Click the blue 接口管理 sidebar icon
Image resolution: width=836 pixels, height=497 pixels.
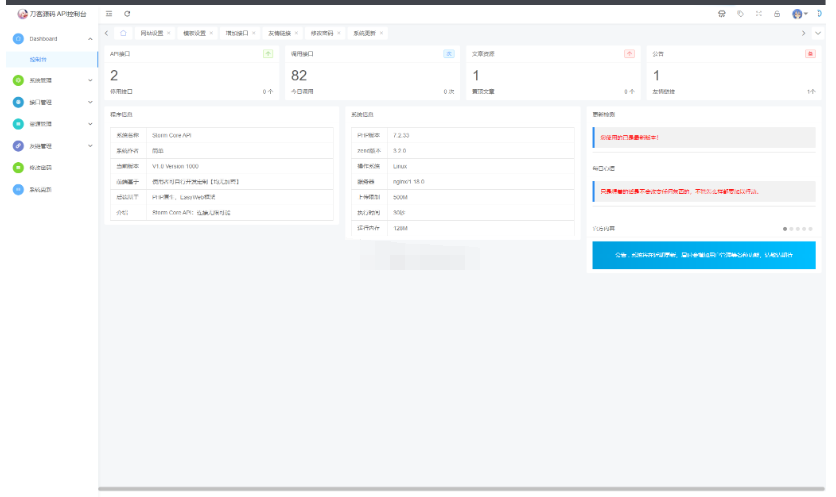[18, 102]
